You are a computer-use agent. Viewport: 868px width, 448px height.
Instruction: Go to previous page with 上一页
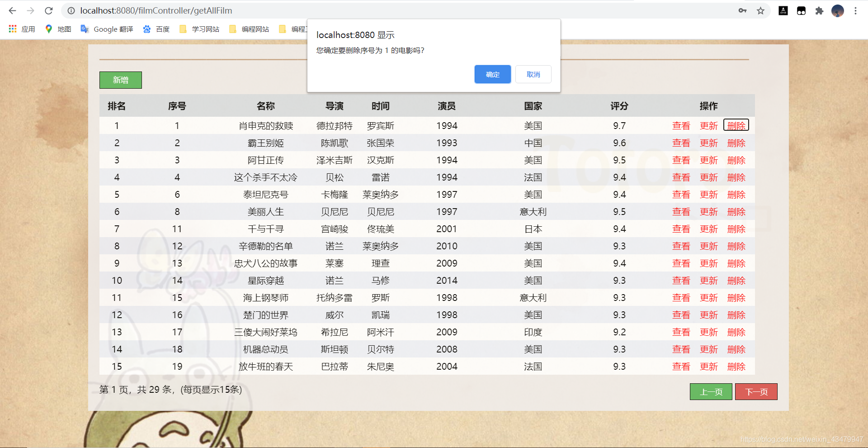[711, 392]
